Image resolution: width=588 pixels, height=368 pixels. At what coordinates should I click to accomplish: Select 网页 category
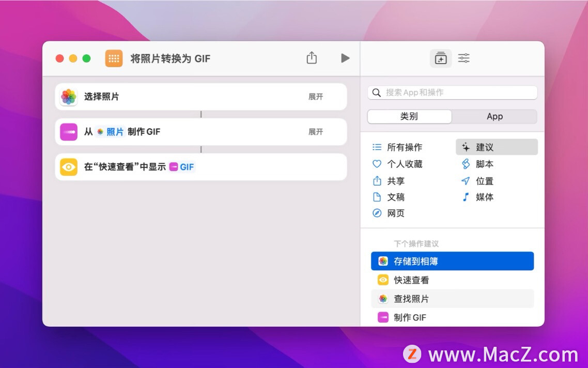pyautogui.click(x=396, y=213)
